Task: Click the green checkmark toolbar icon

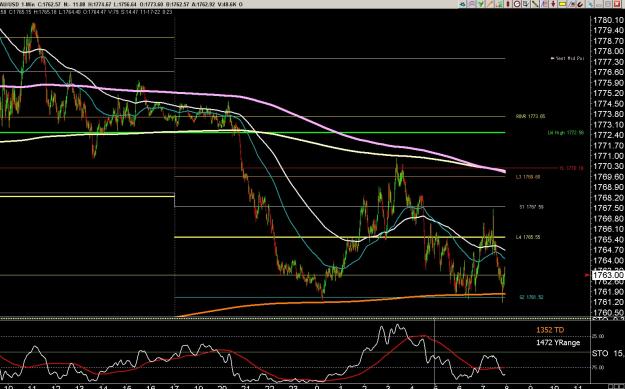Action: [x=481, y=4]
